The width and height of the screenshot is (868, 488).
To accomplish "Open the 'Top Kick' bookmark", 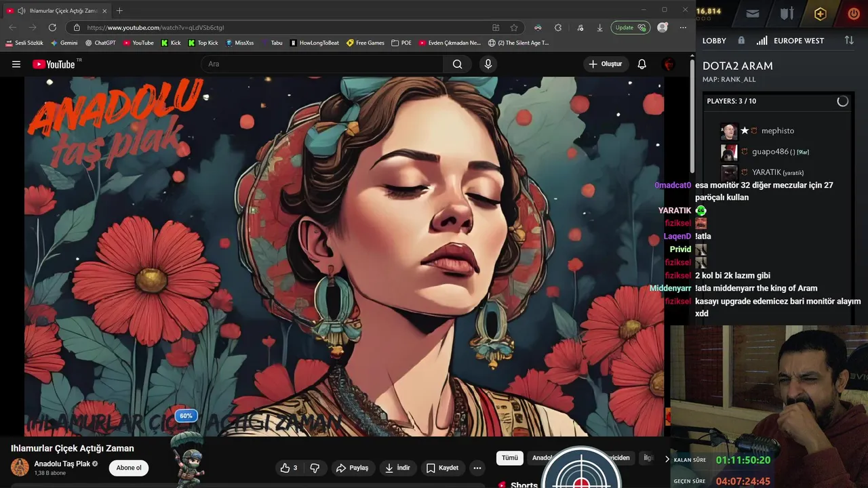I will point(203,43).
